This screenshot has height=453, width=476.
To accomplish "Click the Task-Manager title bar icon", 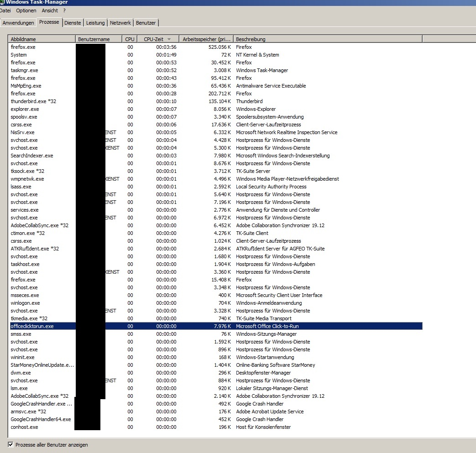I will (x=2, y=2).
